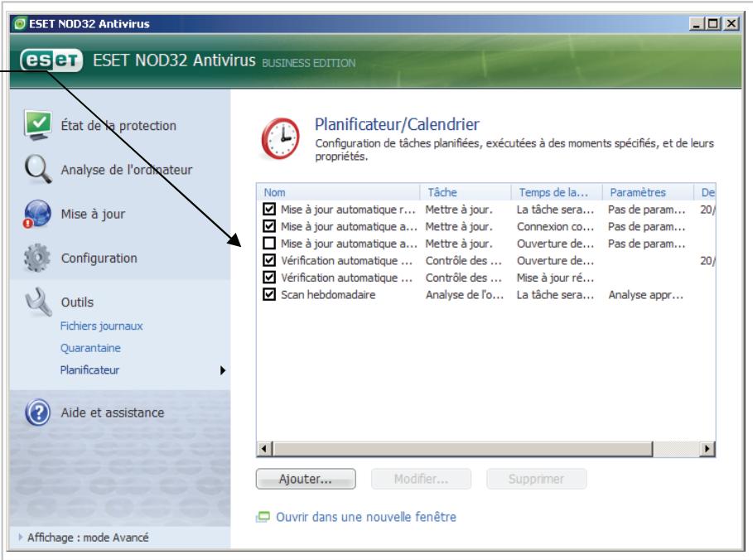This screenshot has height=560, width=753.
Task: Click the 'Analyse de l'o…' task cell
Action: (465, 294)
